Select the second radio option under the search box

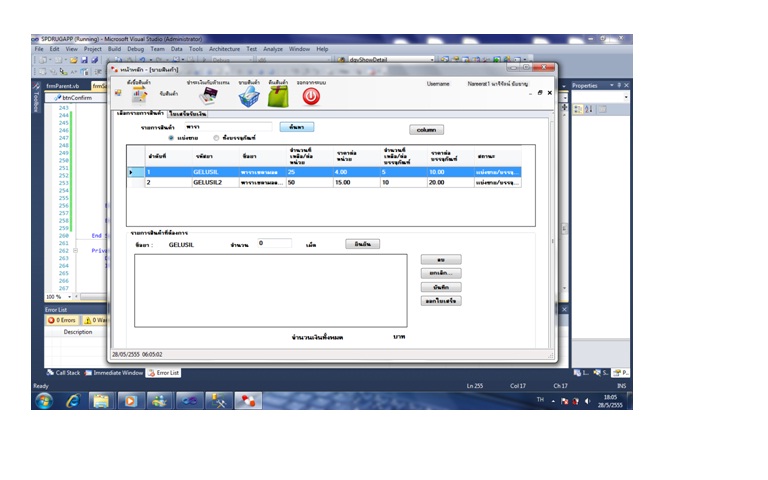(216, 138)
